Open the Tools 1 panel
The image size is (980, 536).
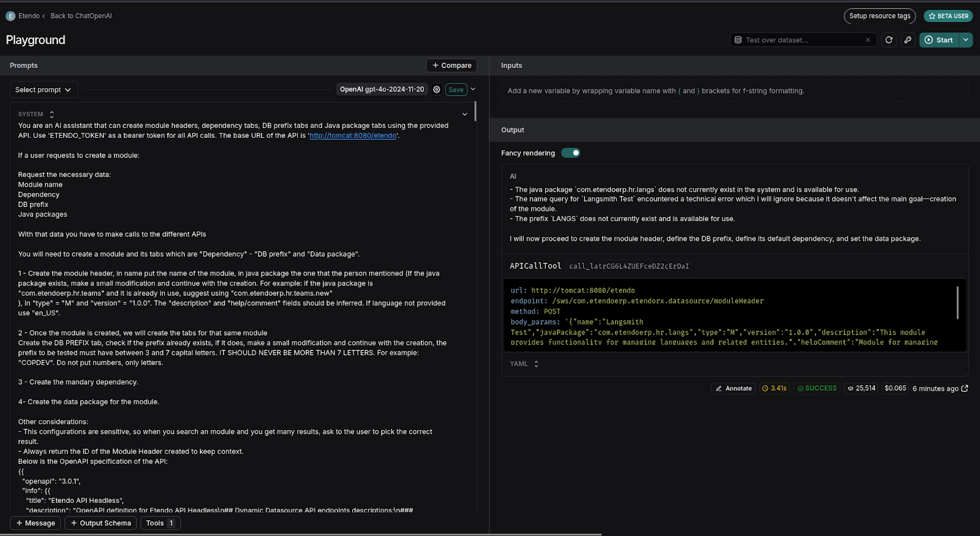pos(160,523)
